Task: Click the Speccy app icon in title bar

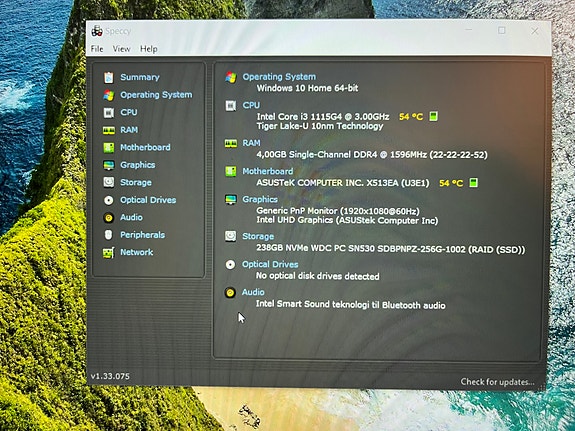Action: [97, 32]
